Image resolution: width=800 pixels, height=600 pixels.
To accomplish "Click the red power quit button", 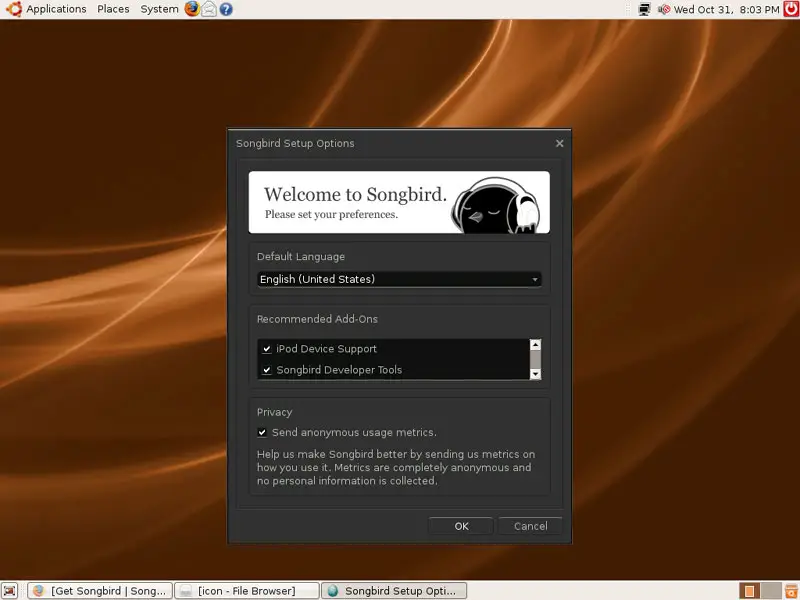I will click(x=791, y=9).
